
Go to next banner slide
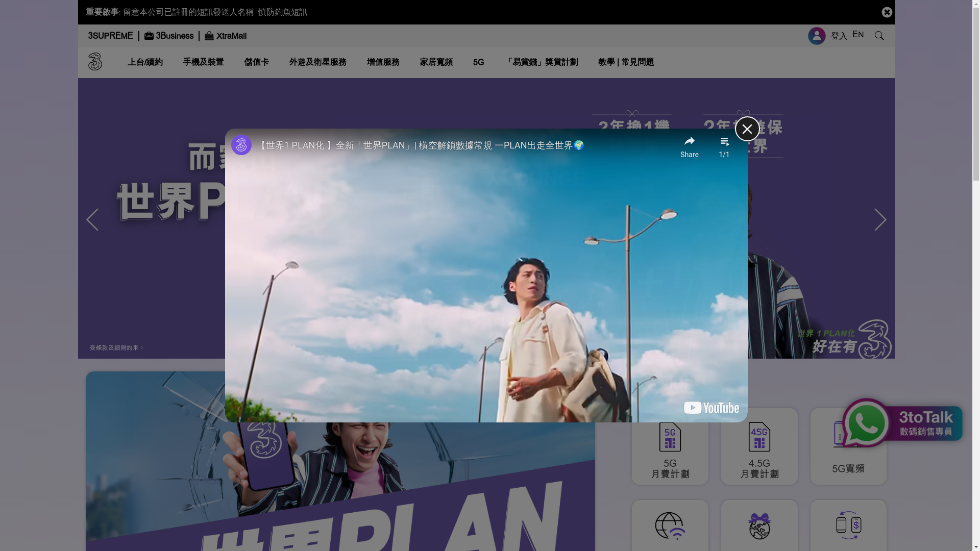pos(880,220)
